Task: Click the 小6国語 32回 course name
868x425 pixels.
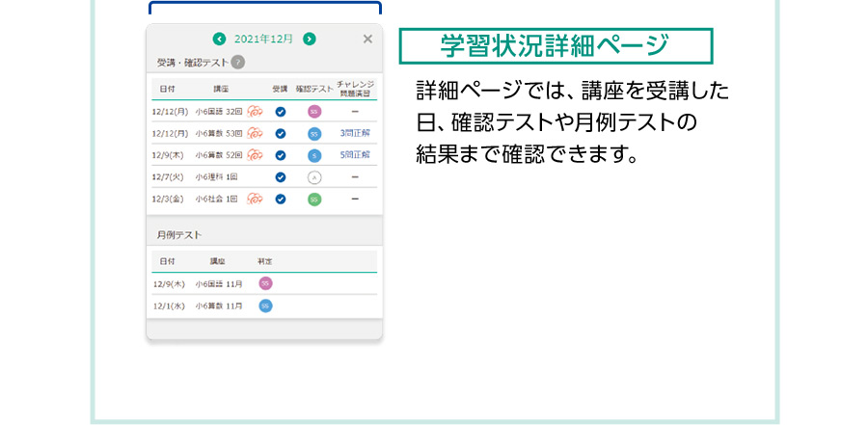Action: 219,112
